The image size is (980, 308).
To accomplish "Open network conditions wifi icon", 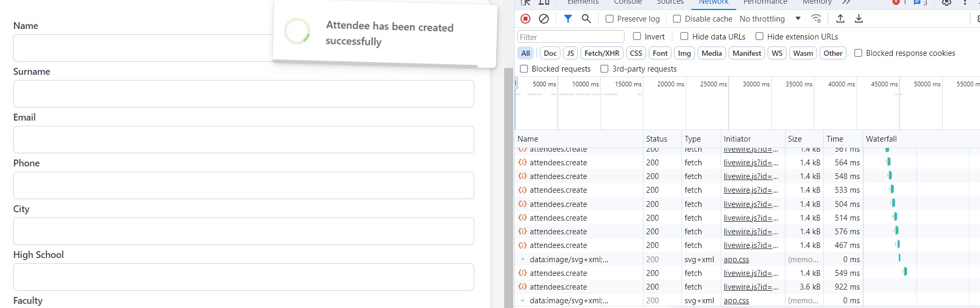I will 816,18.
